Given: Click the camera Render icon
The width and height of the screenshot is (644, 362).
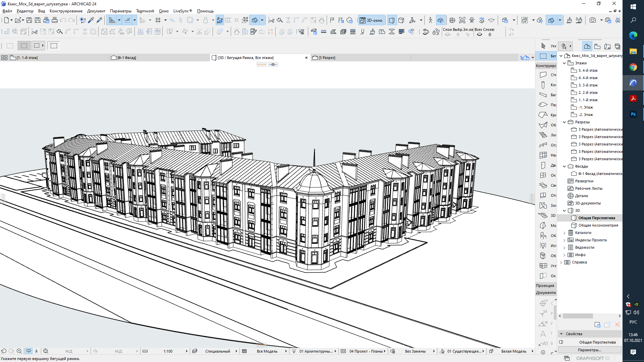Looking at the screenshot, I should [x=593, y=20].
